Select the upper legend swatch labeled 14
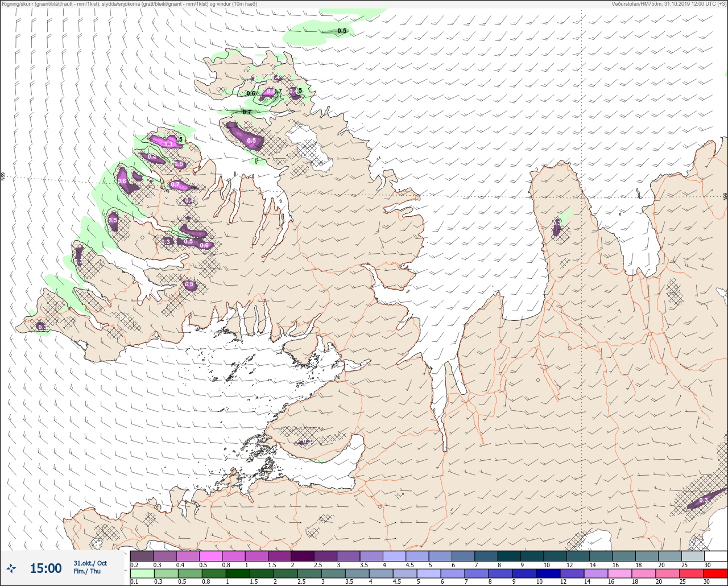 click(x=601, y=556)
